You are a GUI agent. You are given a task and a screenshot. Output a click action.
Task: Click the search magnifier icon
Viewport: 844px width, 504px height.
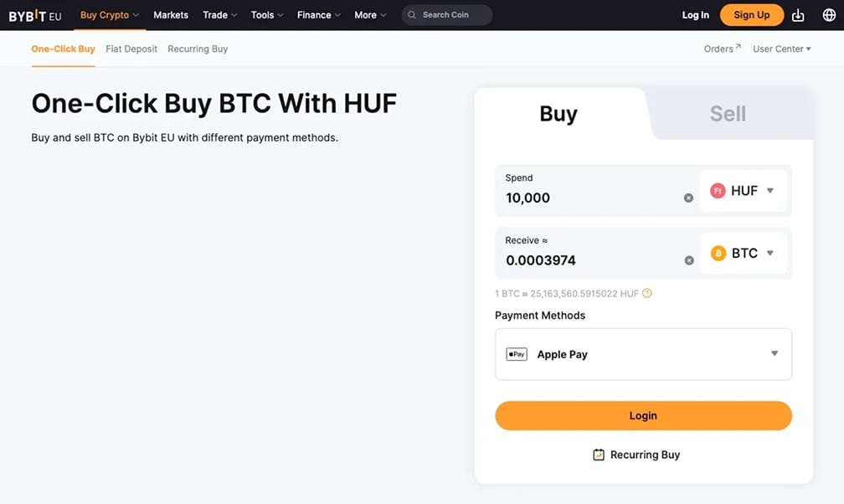tap(412, 15)
